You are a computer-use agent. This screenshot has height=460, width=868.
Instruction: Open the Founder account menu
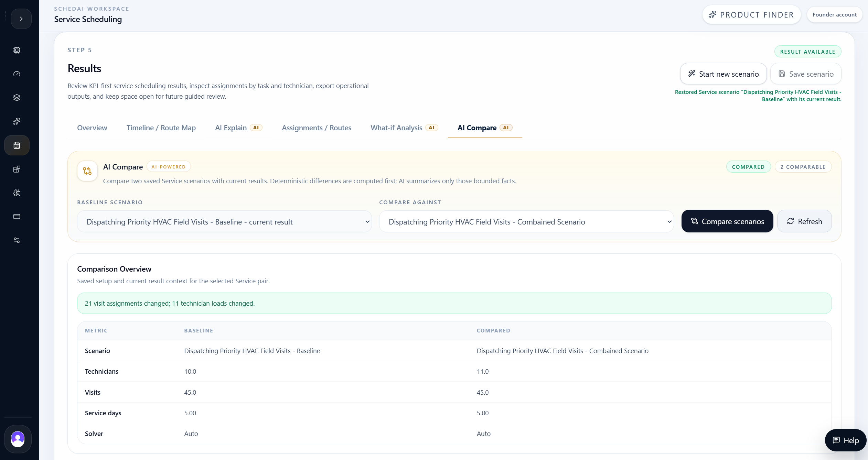[x=834, y=15]
